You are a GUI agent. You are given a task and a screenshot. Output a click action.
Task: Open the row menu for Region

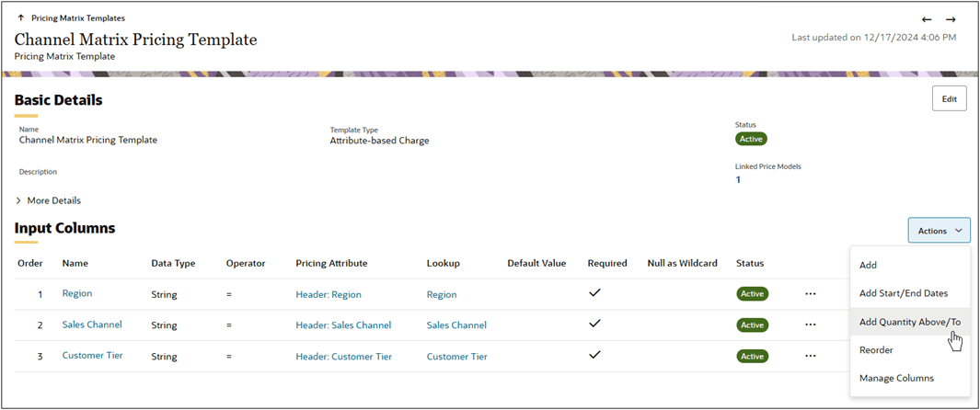[x=811, y=293]
